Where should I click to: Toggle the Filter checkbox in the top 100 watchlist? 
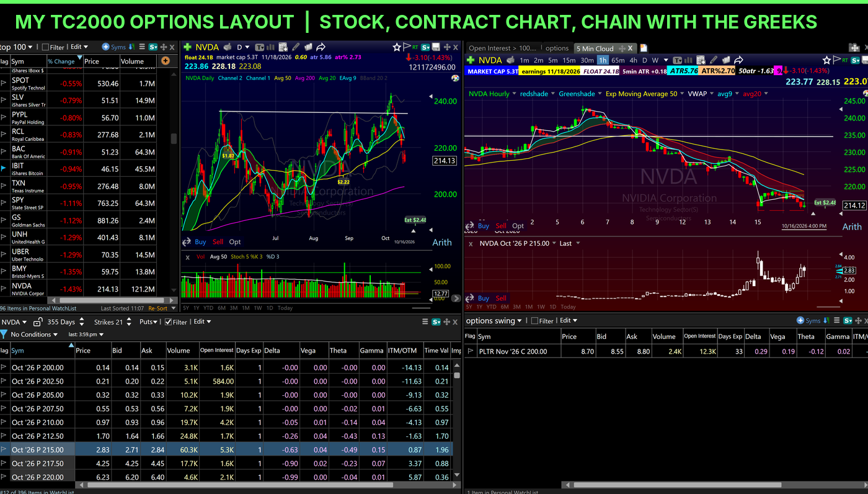point(45,47)
